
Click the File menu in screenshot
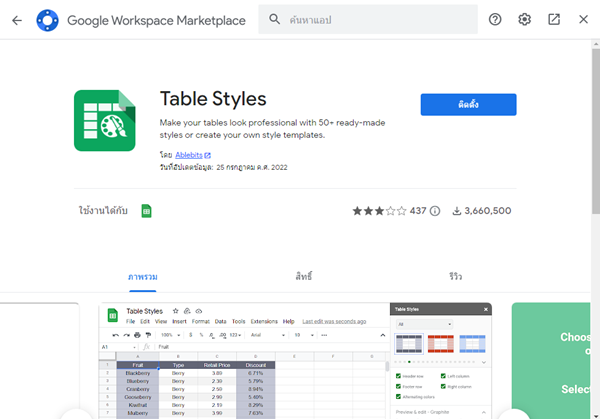(130, 321)
